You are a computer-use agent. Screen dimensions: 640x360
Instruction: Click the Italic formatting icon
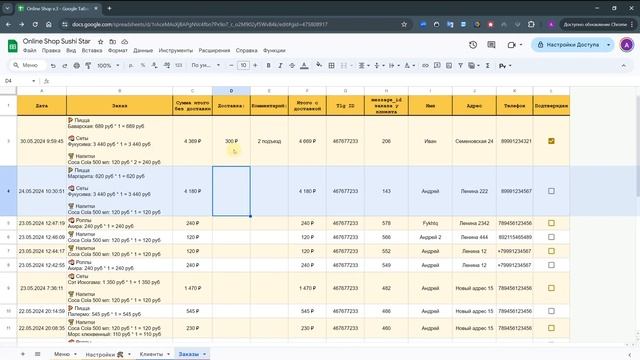[x=280, y=65]
